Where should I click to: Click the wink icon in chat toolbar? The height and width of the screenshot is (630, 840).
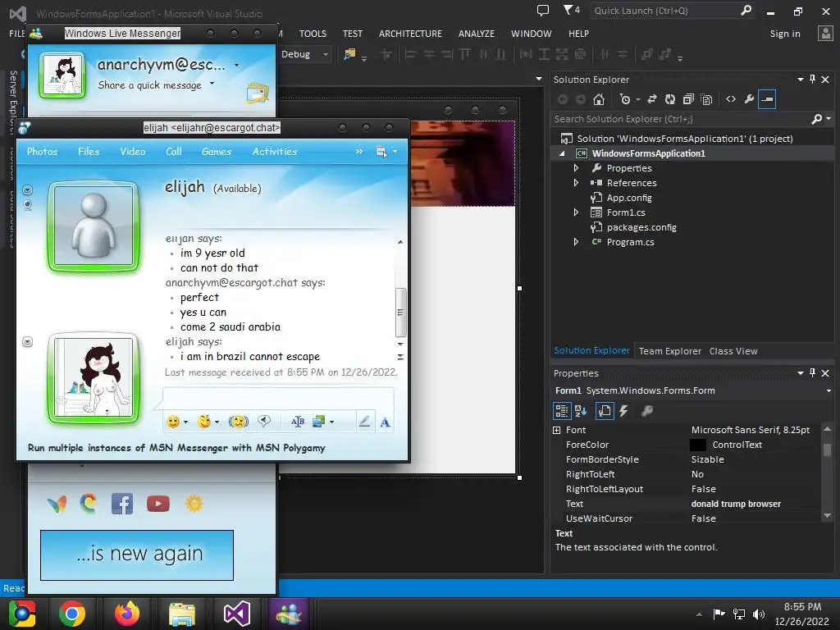[204, 422]
